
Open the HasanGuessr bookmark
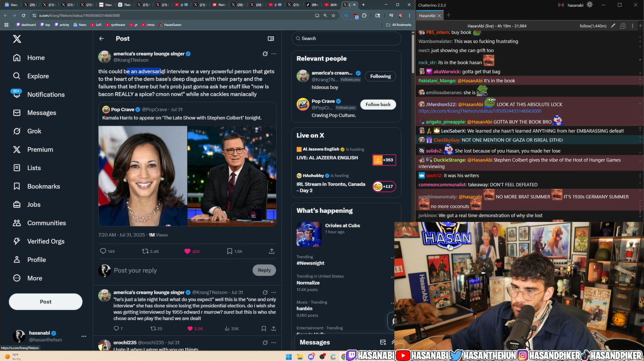pyautogui.click(x=170, y=25)
